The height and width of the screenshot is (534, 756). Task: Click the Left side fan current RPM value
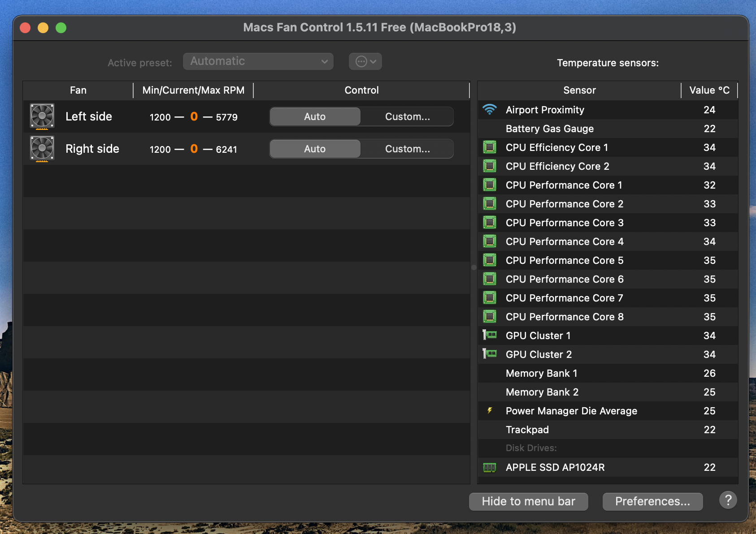pos(194,116)
